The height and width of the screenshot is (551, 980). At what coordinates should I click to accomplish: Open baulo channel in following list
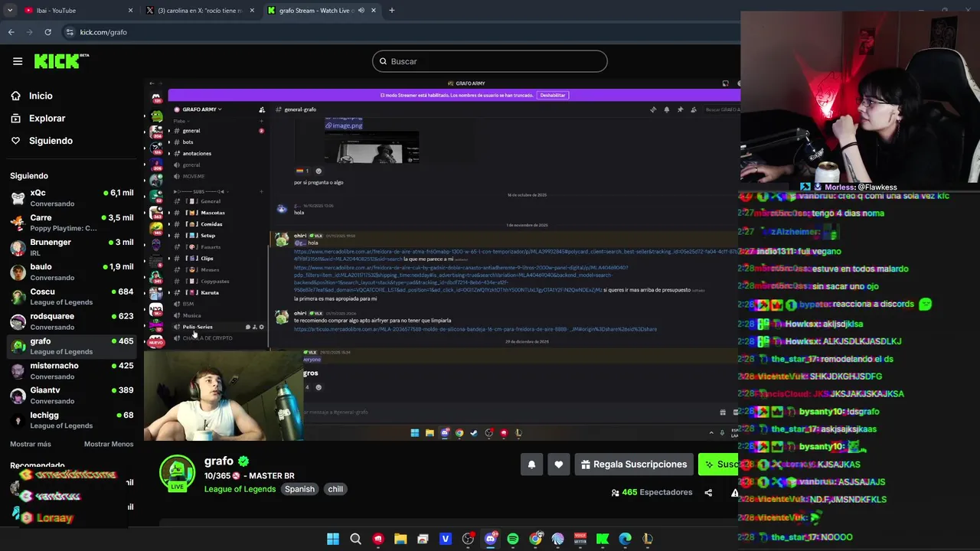click(72, 272)
